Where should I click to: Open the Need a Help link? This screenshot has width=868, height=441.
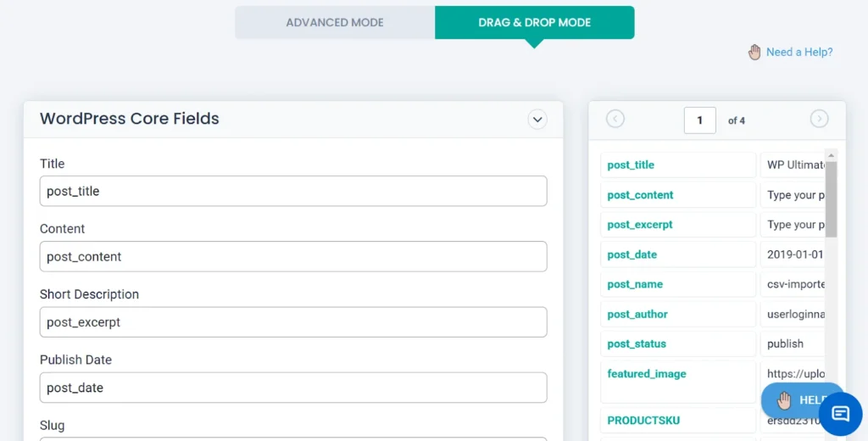click(x=798, y=53)
